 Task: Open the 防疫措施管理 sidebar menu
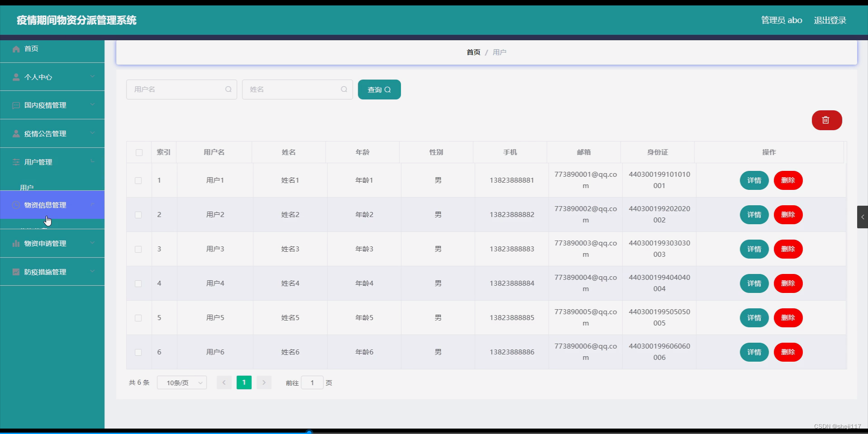[52, 272]
